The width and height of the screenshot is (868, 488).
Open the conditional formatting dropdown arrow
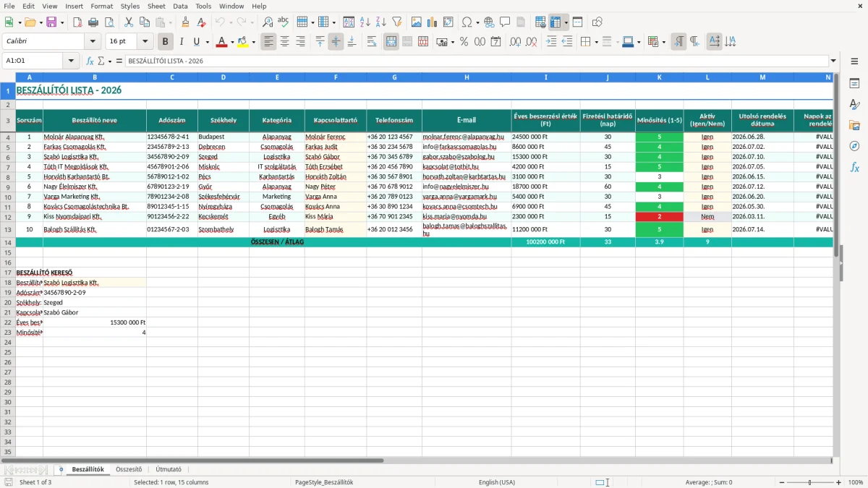(x=663, y=42)
